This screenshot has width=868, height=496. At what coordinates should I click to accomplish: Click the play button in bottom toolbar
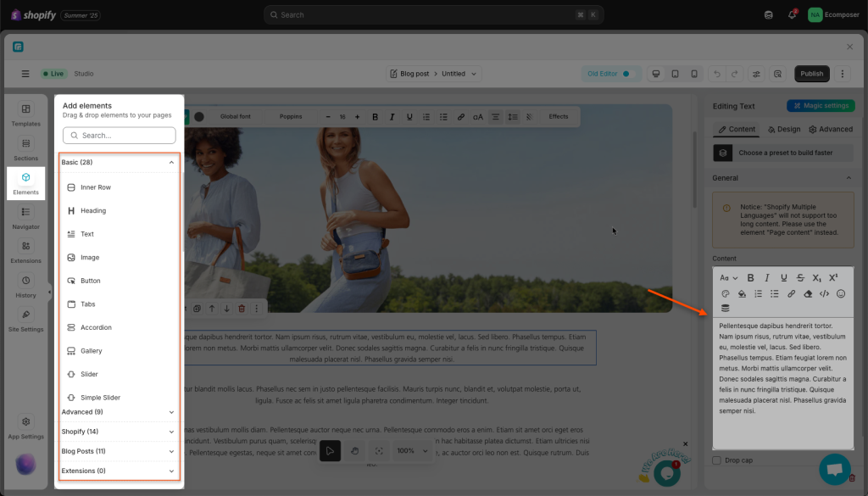click(330, 450)
